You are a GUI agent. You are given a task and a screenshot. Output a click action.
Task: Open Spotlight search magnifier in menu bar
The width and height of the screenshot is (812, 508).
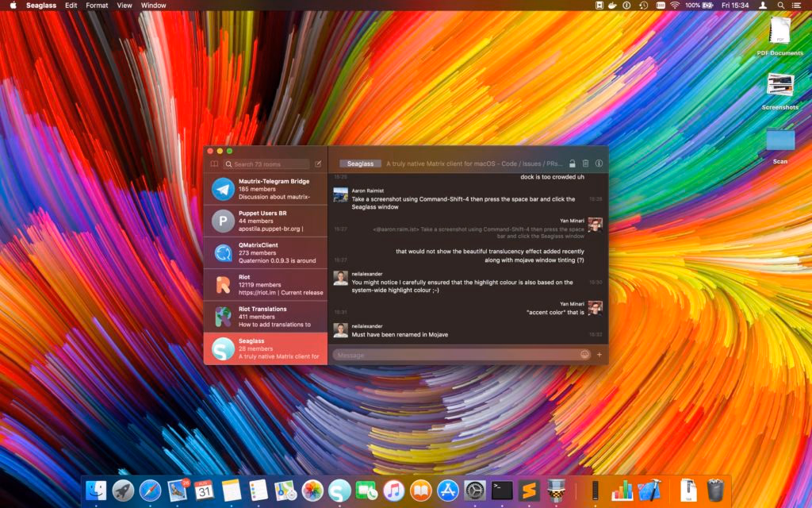tap(780, 6)
